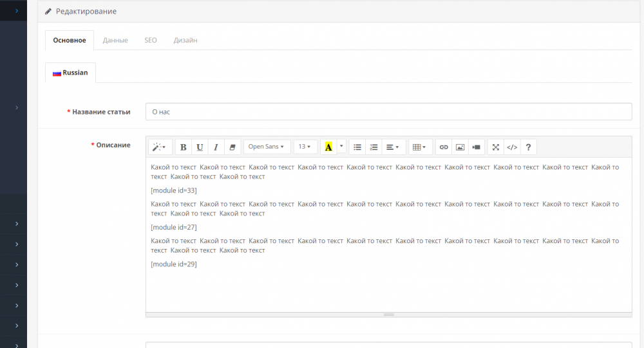
Task: Open the font size 13 dropdown
Action: pyautogui.click(x=305, y=147)
